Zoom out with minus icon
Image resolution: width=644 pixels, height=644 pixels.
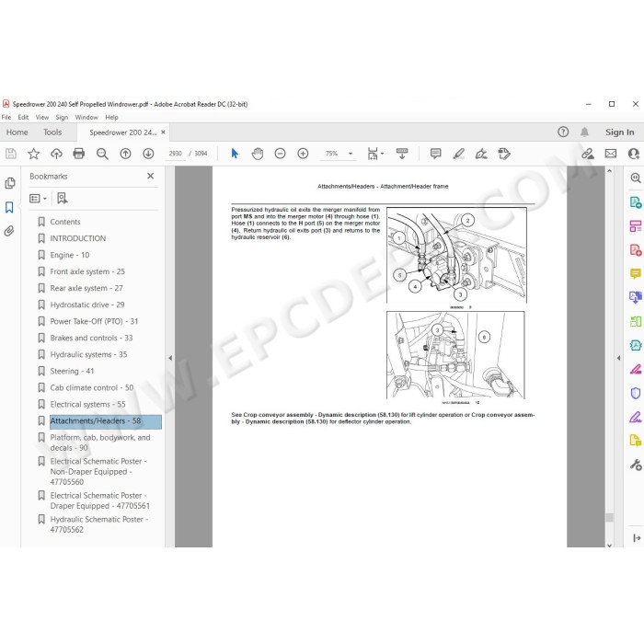coord(280,154)
